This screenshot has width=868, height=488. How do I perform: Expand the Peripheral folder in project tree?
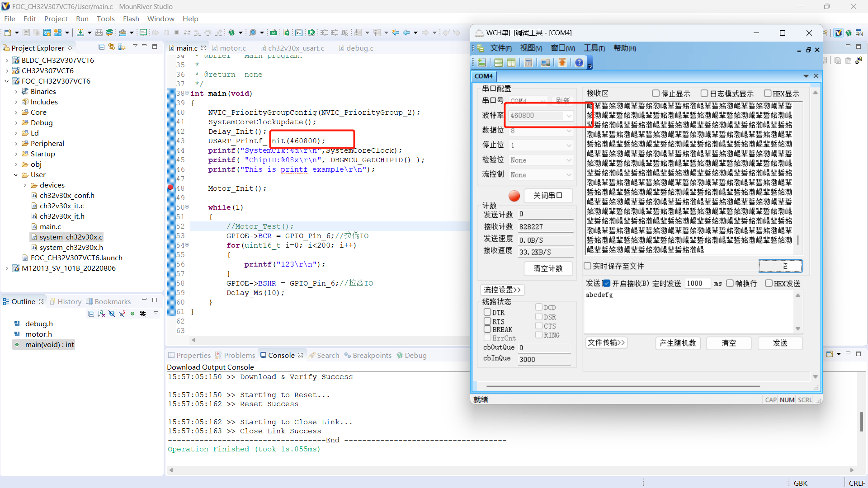pyautogui.click(x=16, y=144)
